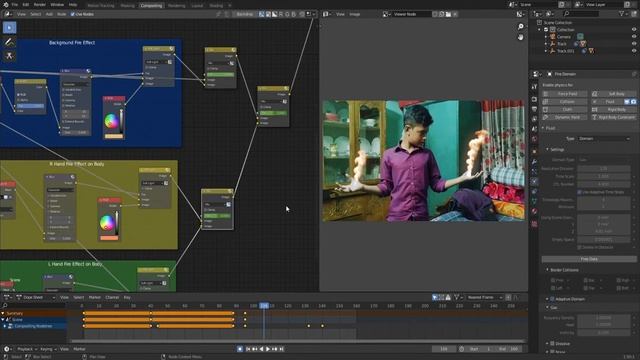Open the Tool properties tab icon
Screen dimensions: 640x360
(x=534, y=87)
